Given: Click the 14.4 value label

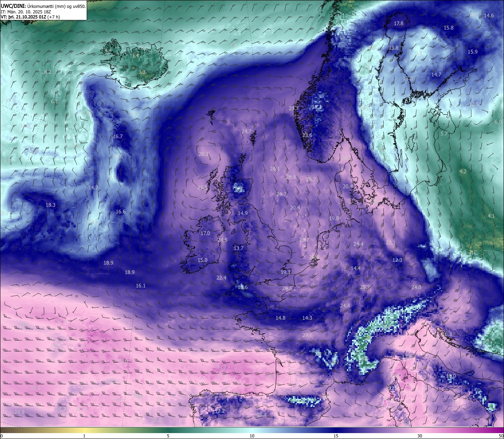Looking at the screenshot, I should [356, 269].
